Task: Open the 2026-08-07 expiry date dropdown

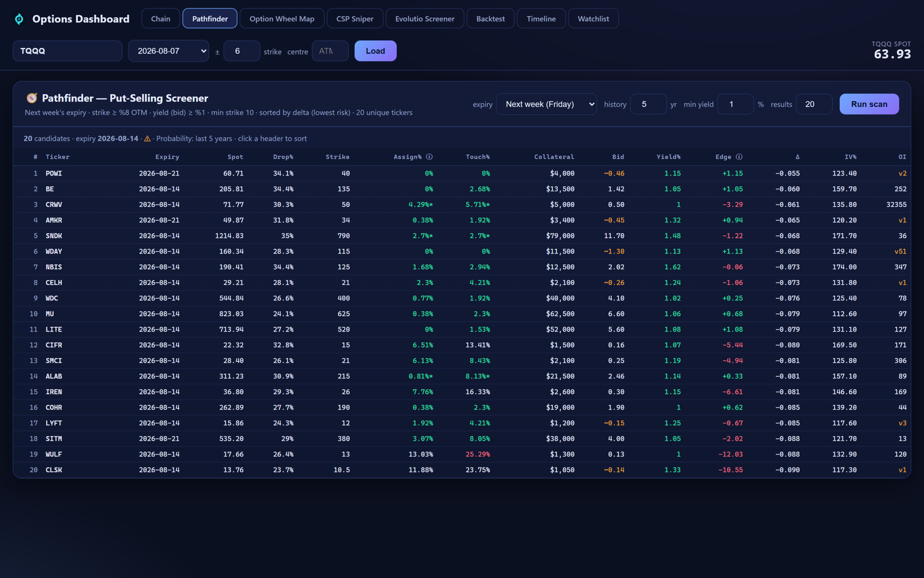Action: coord(169,51)
